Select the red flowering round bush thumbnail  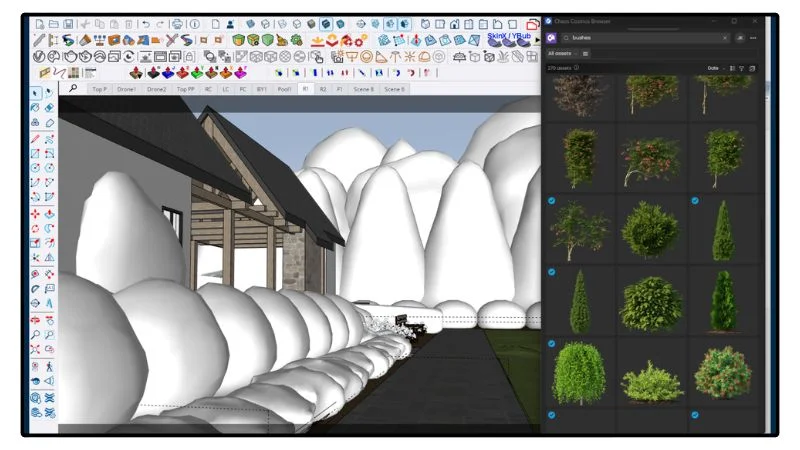coord(722,372)
